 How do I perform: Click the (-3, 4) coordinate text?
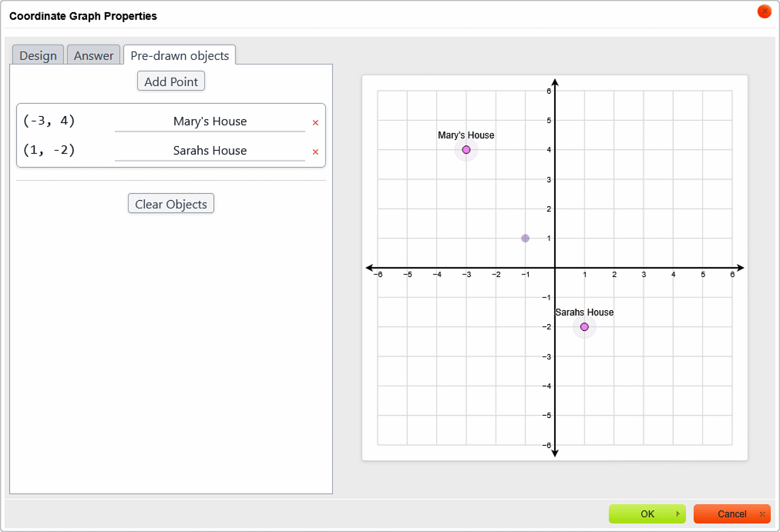coord(49,121)
